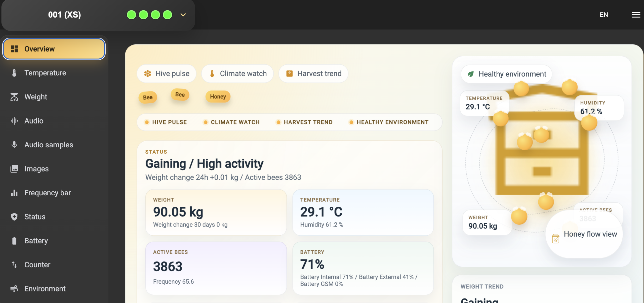Click the box icon on Harvest trend chip
644x303 pixels.
point(290,73)
